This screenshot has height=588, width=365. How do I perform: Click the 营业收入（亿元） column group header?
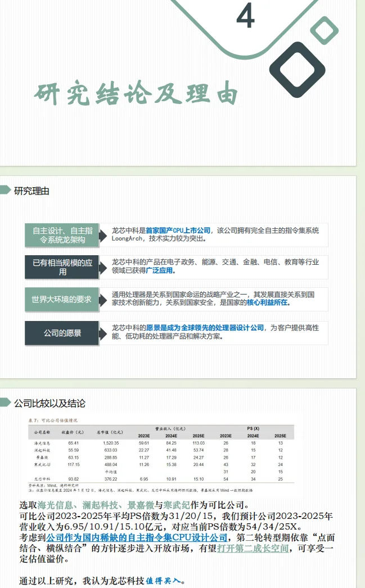tap(170, 428)
